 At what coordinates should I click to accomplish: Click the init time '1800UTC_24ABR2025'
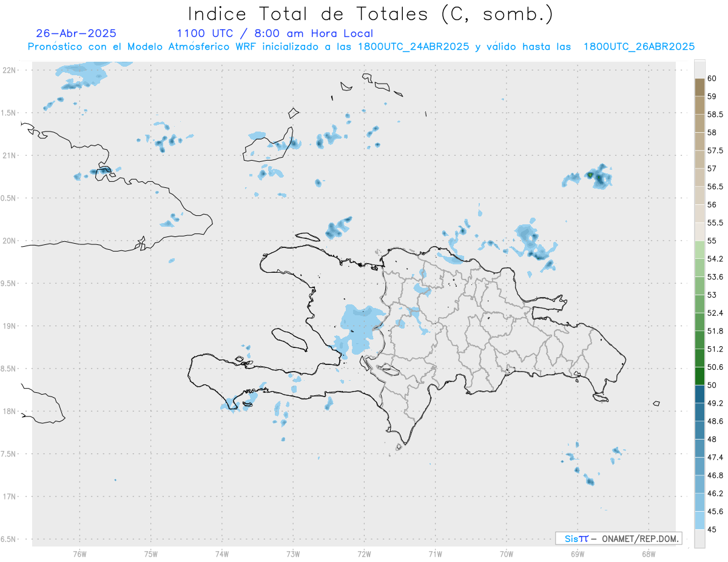[413, 47]
